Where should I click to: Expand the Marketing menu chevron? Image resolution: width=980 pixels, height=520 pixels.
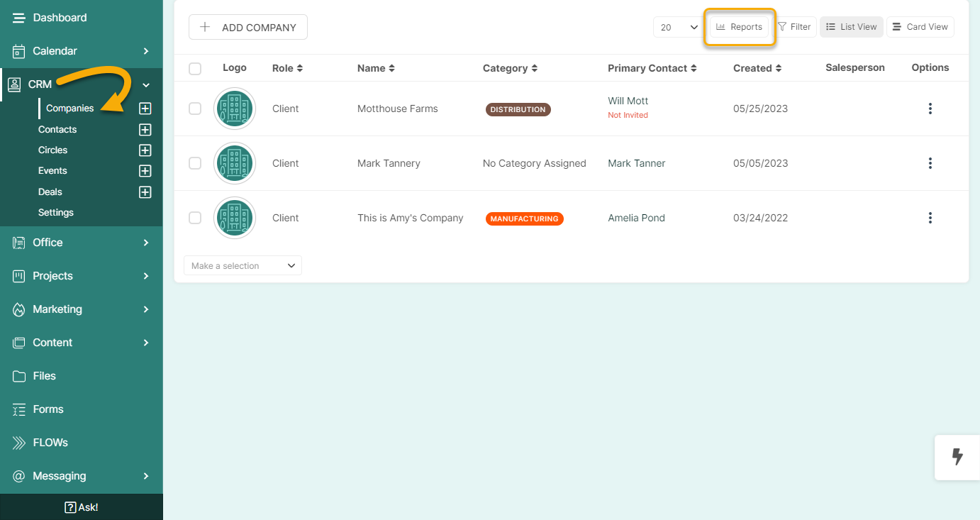(146, 309)
